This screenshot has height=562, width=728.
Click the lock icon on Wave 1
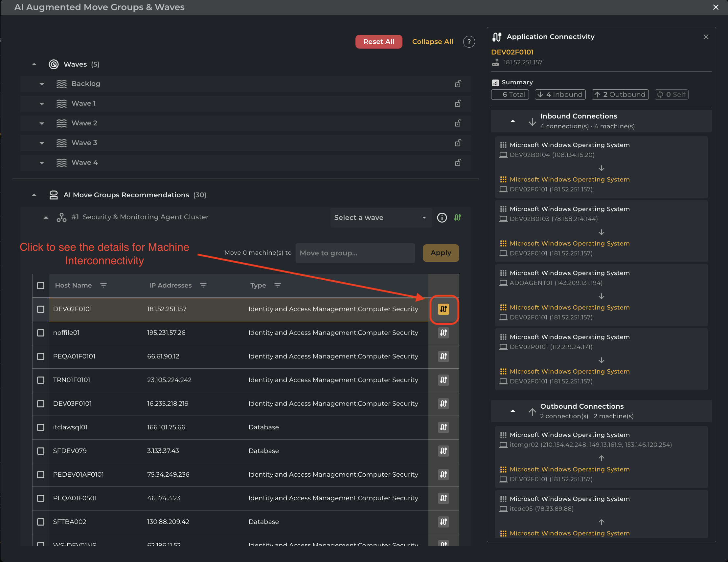pyautogui.click(x=458, y=103)
